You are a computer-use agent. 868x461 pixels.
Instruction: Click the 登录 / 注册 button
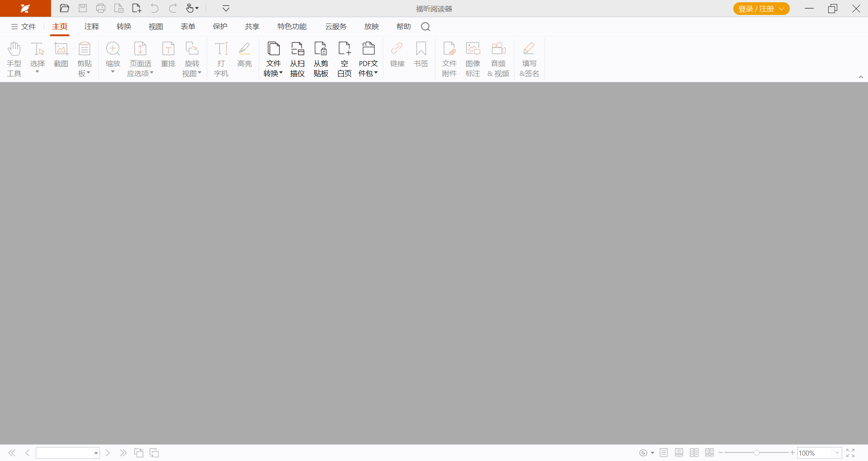[x=761, y=9]
